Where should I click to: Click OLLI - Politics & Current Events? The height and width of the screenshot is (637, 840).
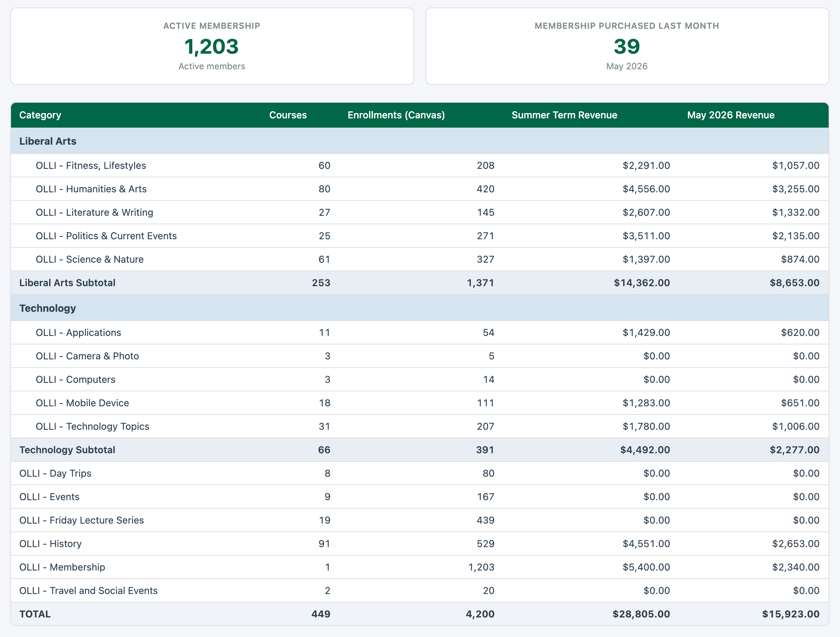[x=106, y=236]
